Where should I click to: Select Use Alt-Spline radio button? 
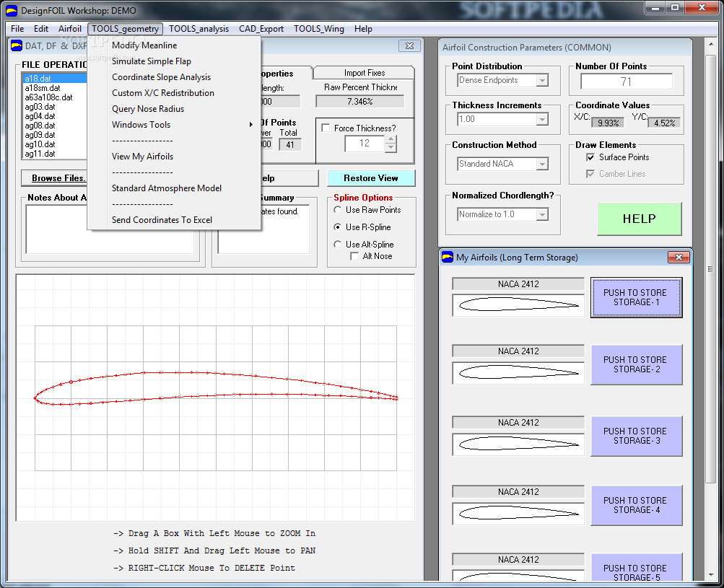(x=338, y=244)
